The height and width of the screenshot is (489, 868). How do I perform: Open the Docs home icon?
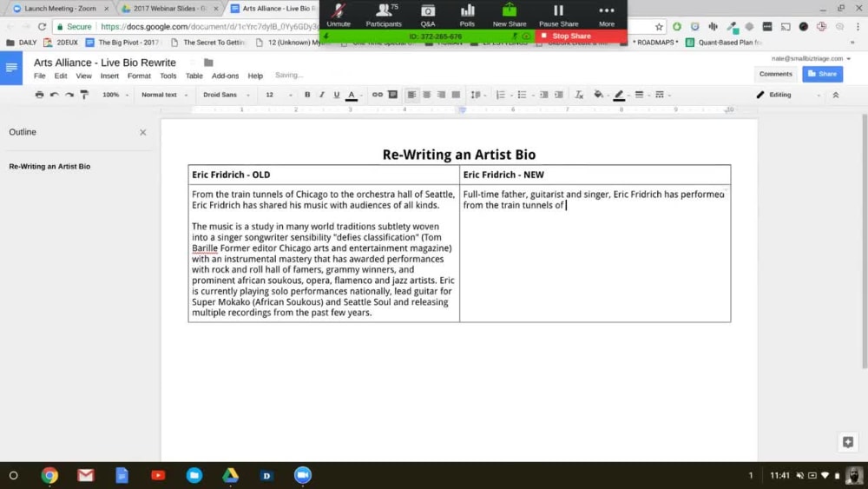11,68
